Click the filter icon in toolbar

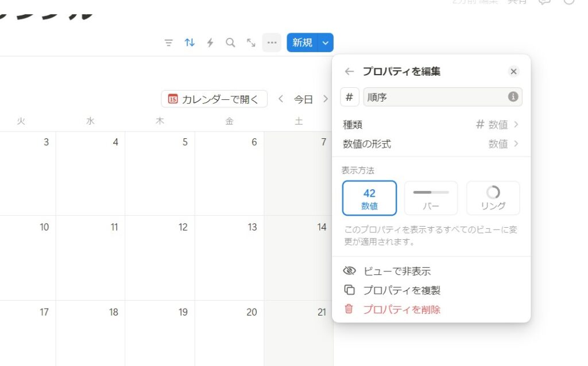click(168, 43)
